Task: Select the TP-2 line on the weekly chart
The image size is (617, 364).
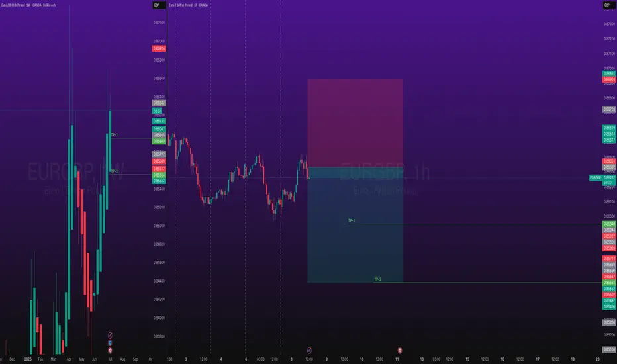Action: (131, 175)
